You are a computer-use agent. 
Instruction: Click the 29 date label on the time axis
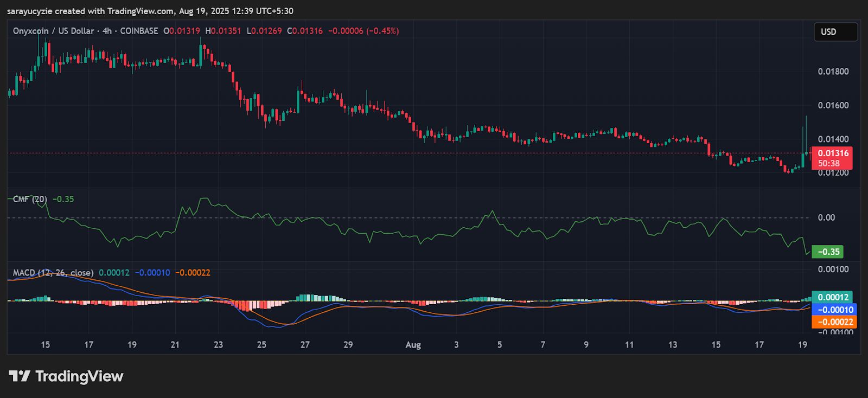(348, 345)
